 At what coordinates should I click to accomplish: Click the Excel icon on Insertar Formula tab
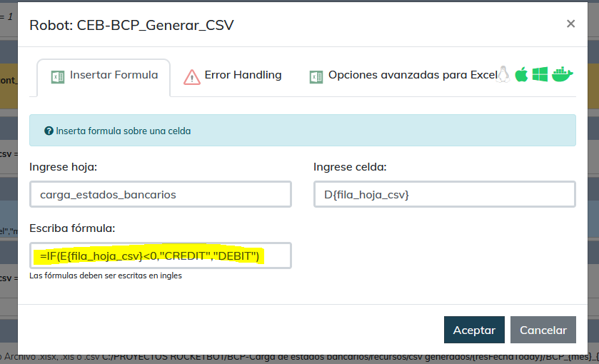coord(59,76)
